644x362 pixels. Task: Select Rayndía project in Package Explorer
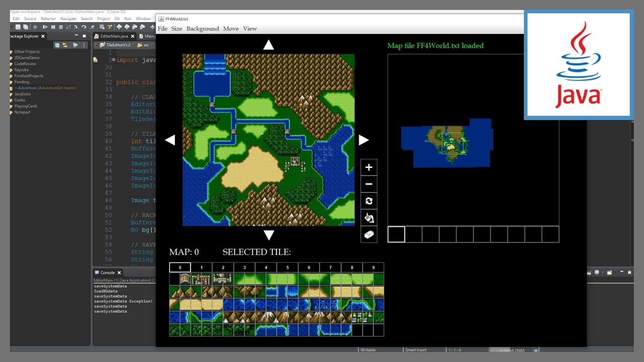tap(21, 70)
